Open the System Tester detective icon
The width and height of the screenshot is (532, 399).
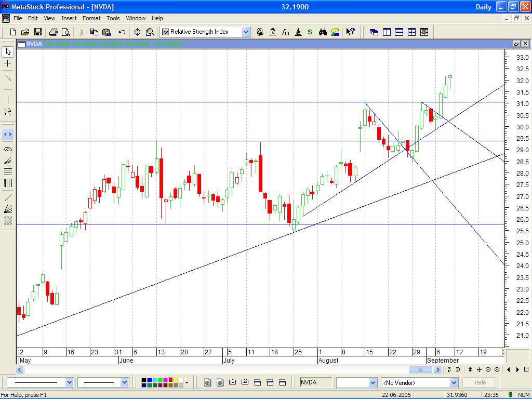coord(272,32)
